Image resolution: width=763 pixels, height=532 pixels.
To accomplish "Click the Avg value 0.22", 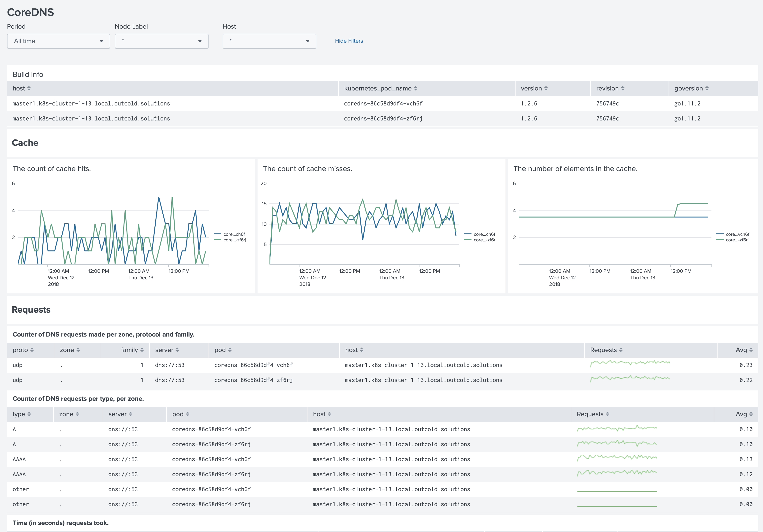I will click(x=746, y=380).
